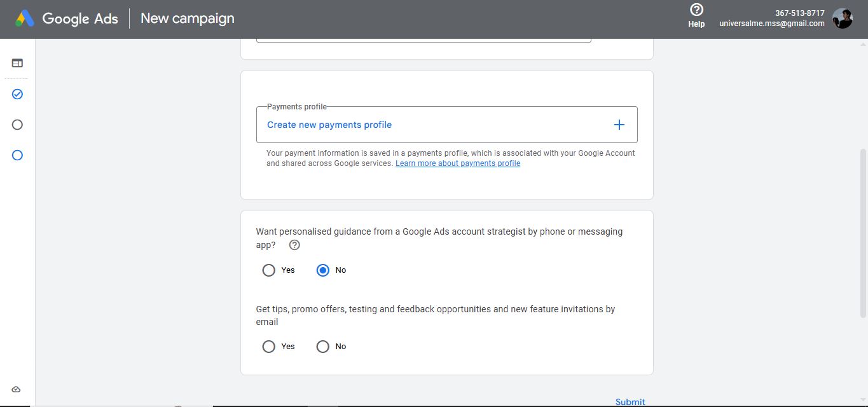Click the cloud save icon at sidebar bottom

16,389
